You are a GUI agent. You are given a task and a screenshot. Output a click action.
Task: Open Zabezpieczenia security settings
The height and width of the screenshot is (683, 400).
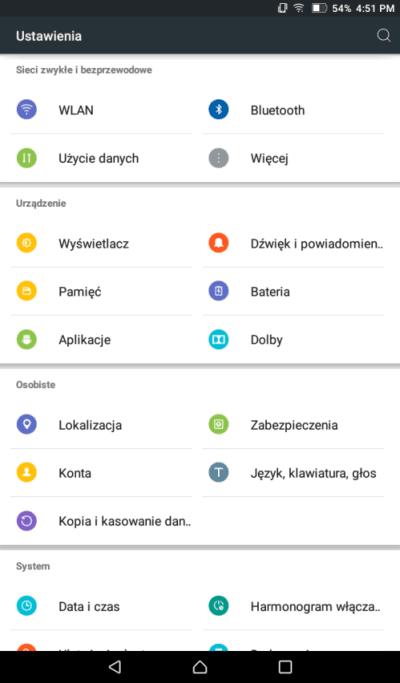coord(293,425)
